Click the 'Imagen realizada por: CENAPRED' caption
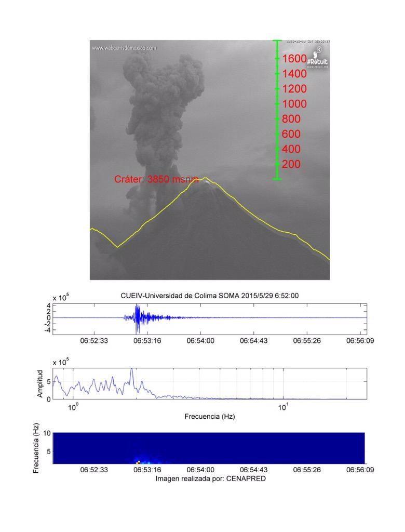This screenshot has width=405, height=532. [211, 478]
